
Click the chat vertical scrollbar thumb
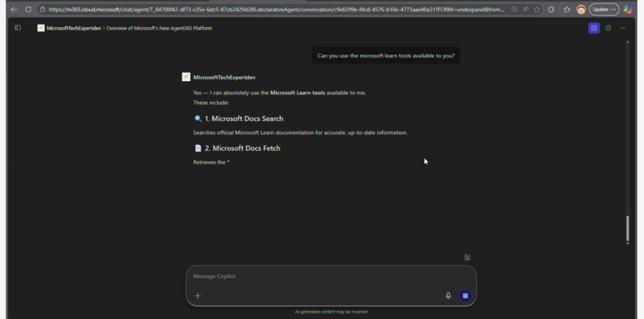[x=627, y=230]
